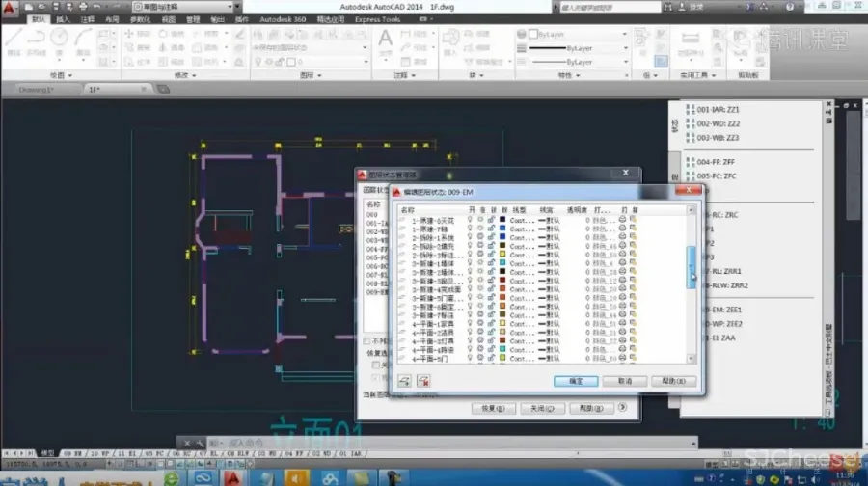The height and width of the screenshot is (486, 868).
Task: Click the delete layer icon in edit dialog
Action: [423, 381]
